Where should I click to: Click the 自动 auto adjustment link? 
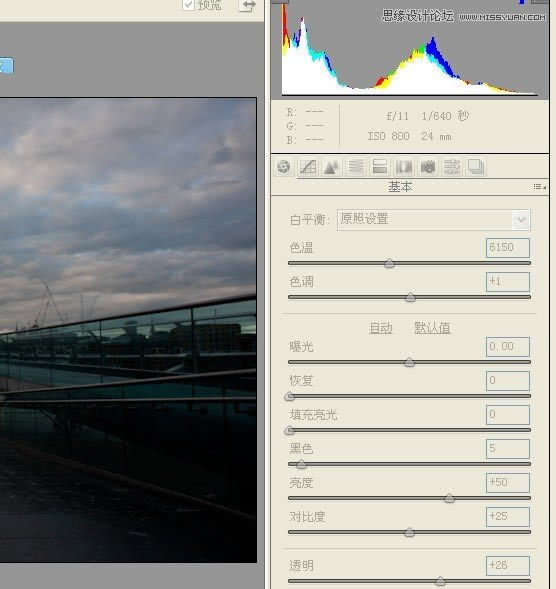(381, 328)
